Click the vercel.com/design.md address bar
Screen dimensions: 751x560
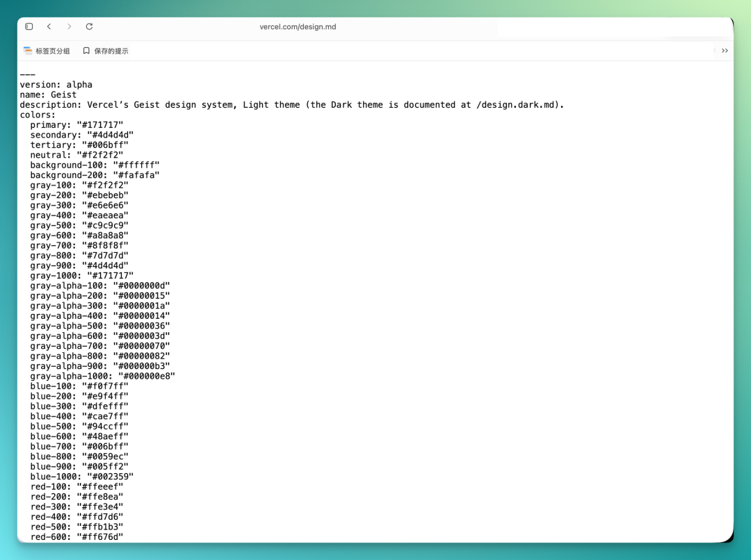tap(298, 27)
